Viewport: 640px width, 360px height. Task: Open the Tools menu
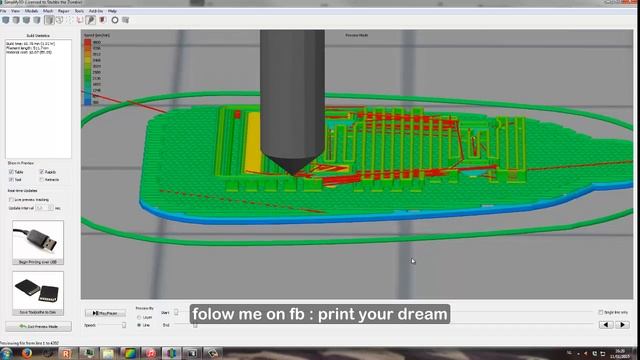coord(79,11)
